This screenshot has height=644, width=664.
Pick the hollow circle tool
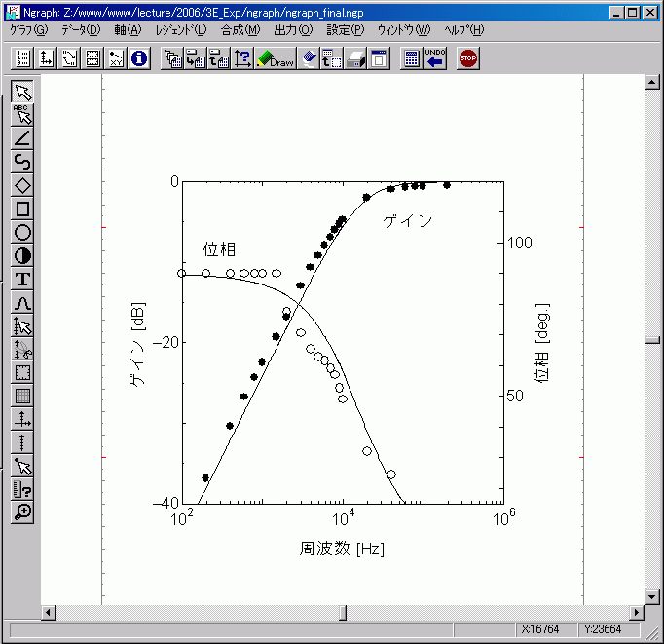(23, 232)
